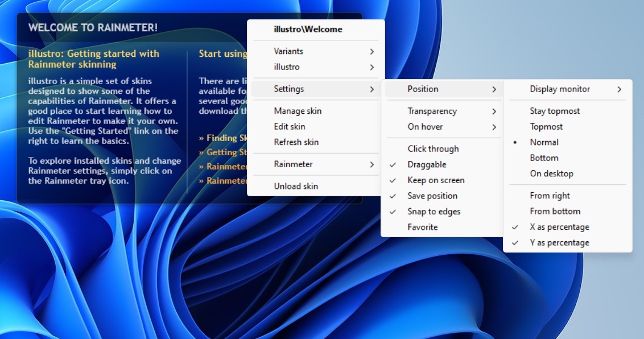Open the Display monitor submenu
644x339 pixels.
point(560,89)
